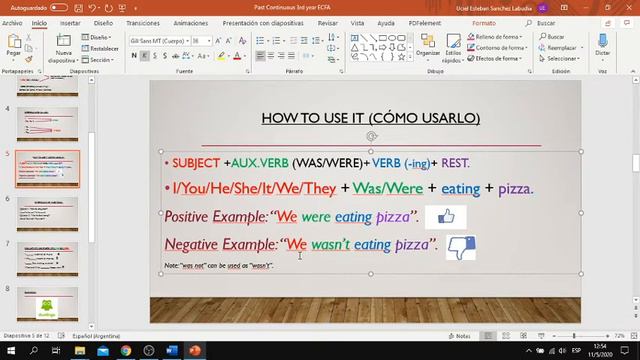This screenshot has height=360, width=640.
Task: Click the zoom slider handle
Action: coord(574,336)
